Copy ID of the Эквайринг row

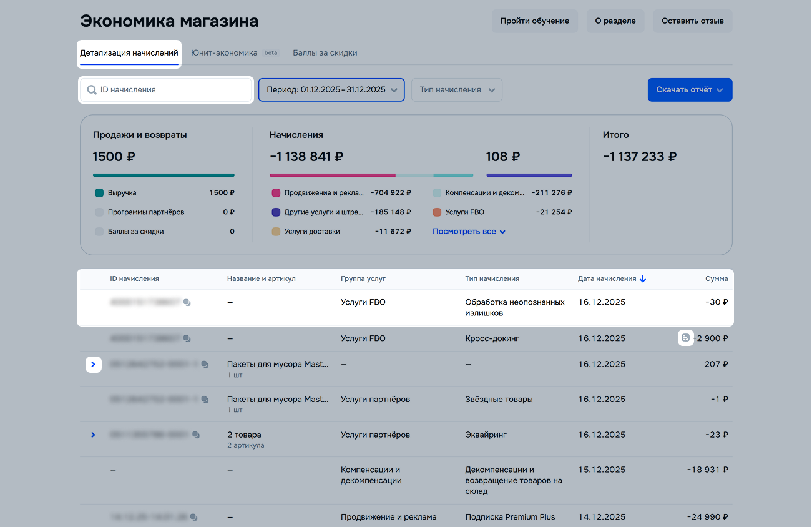pos(196,435)
